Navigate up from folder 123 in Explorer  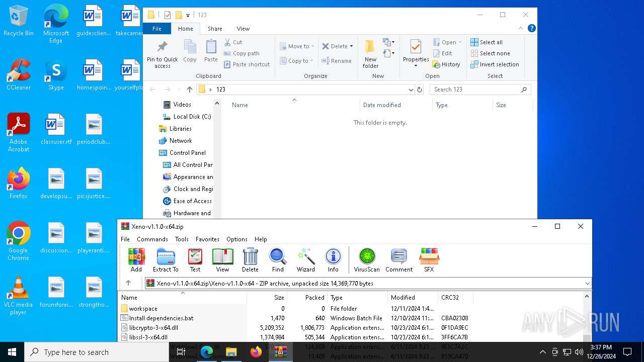[x=189, y=89]
